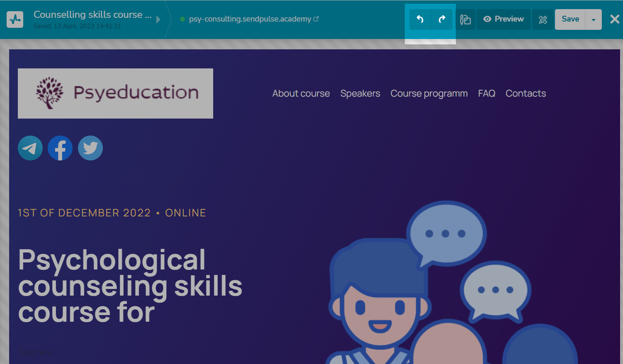Select the 1ST OF DECEMBER 2022 • ONLINE text
The height and width of the screenshot is (364, 623).
[x=112, y=213]
